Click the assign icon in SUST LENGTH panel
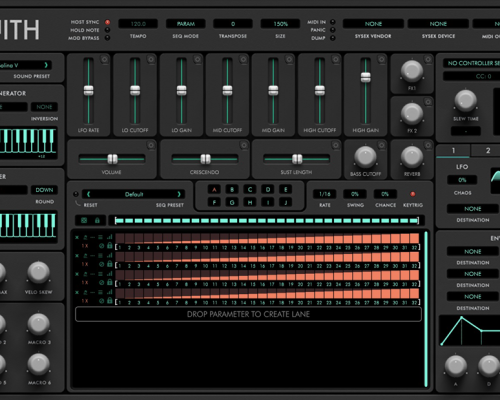Viewport: 500px width, 400px height. (335, 145)
